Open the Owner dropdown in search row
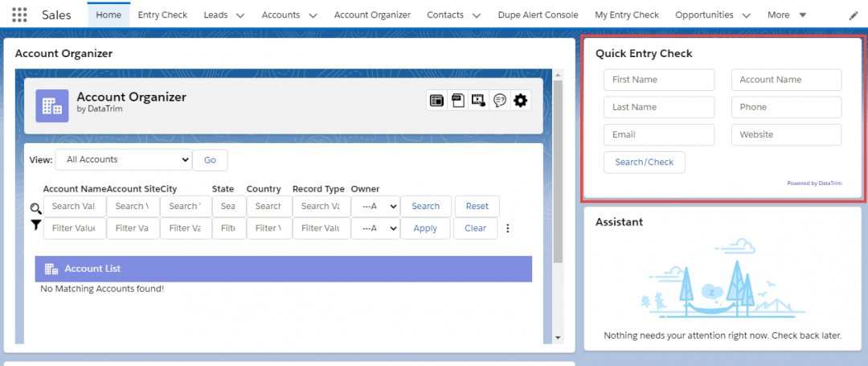The width and height of the screenshot is (868, 366). pyautogui.click(x=375, y=207)
